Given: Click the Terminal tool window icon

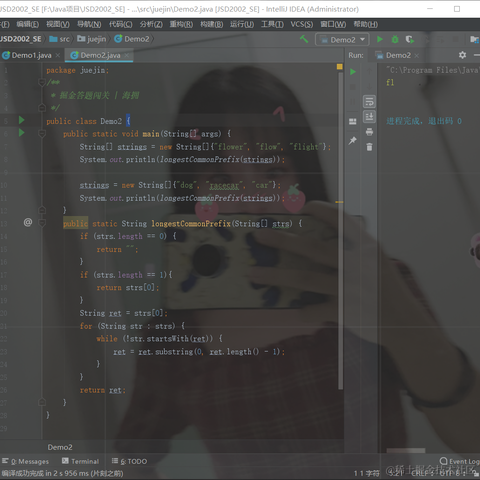Looking at the screenshot, I should coord(65,461).
